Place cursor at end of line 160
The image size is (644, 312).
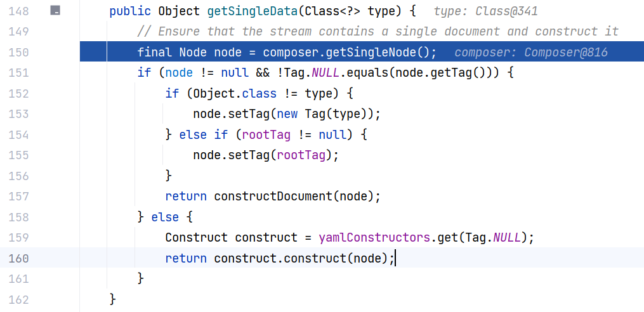pyautogui.click(x=395, y=258)
